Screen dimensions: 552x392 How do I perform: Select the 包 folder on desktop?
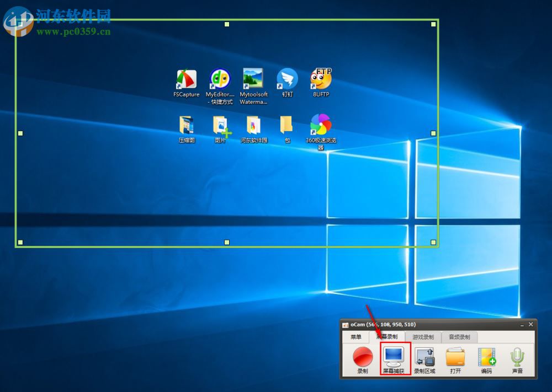(x=287, y=130)
